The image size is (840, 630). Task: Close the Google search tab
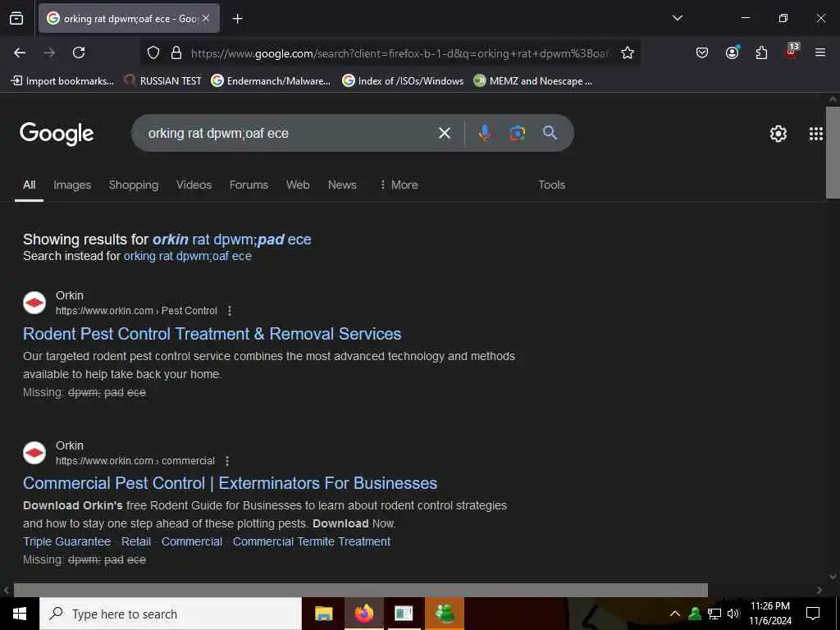tap(206, 18)
